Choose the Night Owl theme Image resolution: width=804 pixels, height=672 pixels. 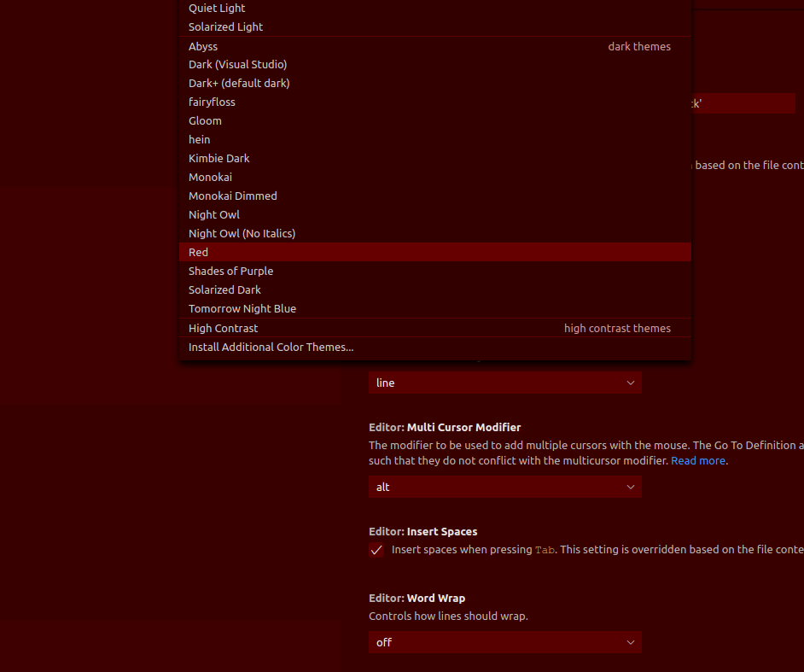click(435, 215)
